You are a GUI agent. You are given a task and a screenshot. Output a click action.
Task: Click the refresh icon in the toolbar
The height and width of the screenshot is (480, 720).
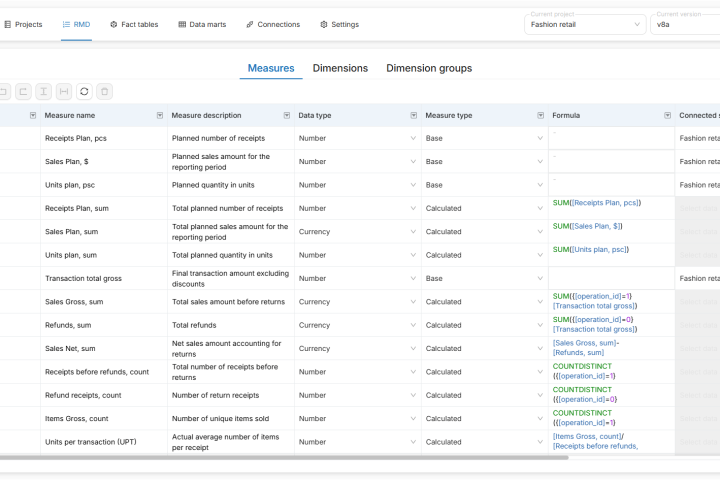pyautogui.click(x=84, y=91)
